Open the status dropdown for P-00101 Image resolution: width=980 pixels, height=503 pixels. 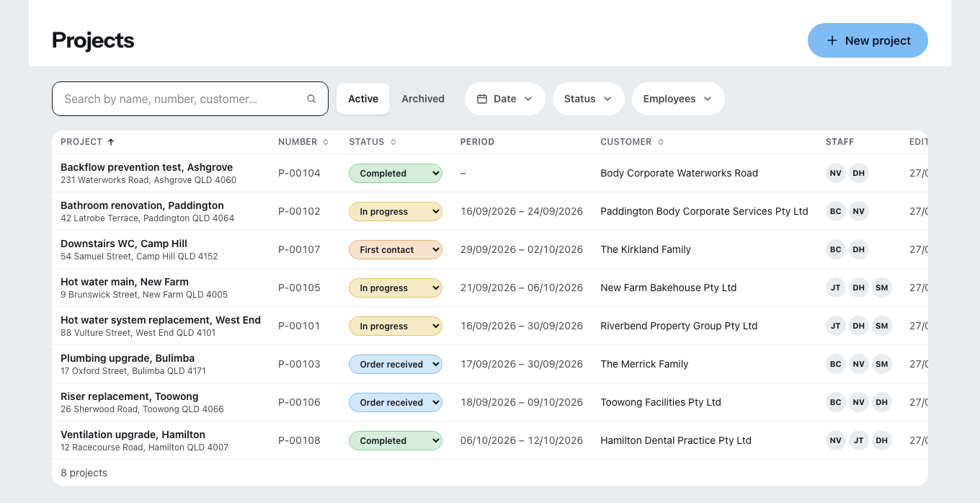coord(396,326)
